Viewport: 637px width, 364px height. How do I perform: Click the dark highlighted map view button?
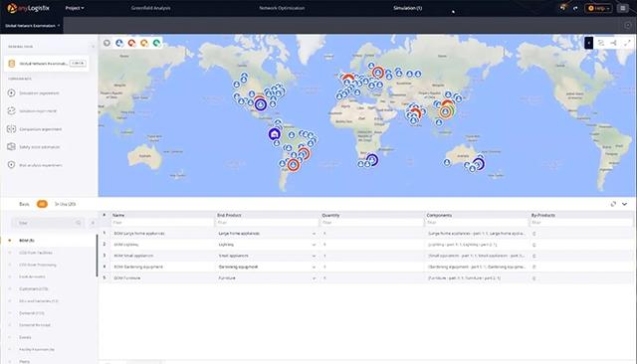[588, 43]
